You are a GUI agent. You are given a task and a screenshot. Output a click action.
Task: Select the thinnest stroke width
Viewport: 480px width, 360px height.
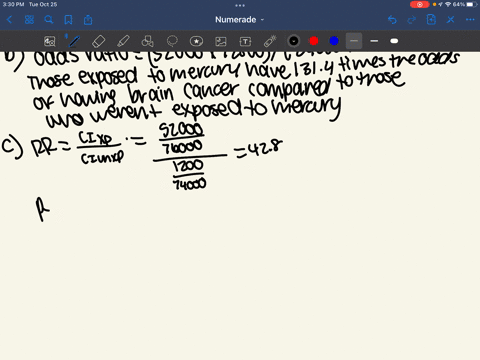[354, 41]
